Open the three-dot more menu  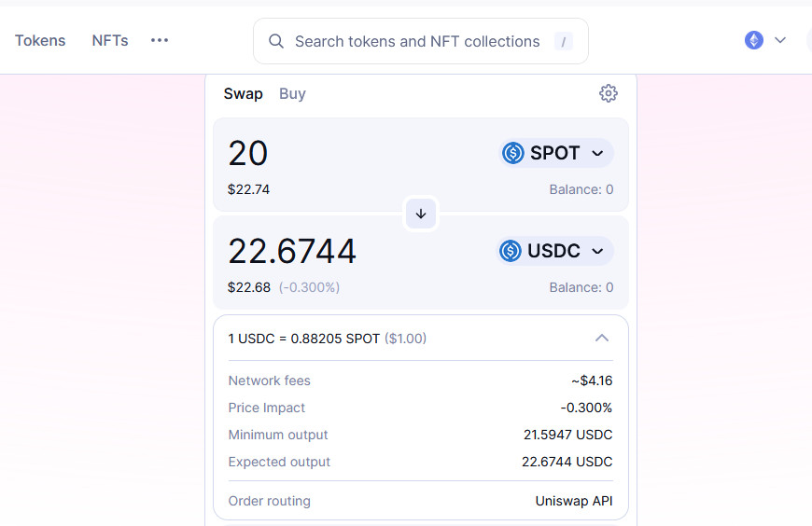pos(160,40)
